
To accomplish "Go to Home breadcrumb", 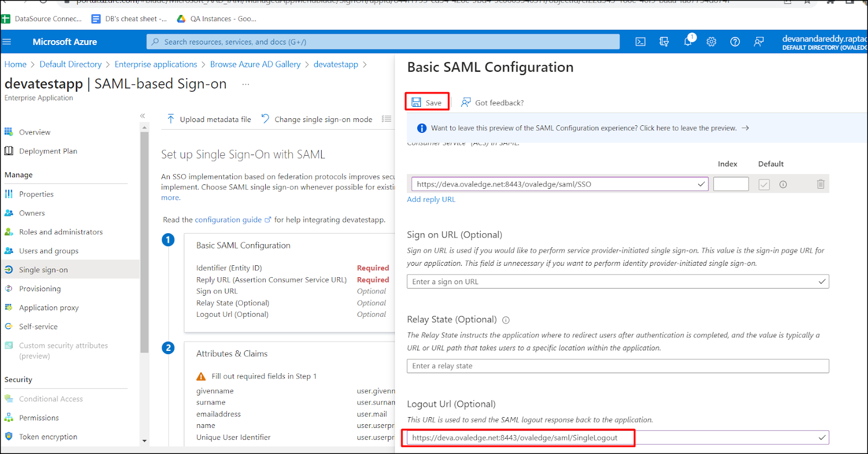I will pos(15,64).
